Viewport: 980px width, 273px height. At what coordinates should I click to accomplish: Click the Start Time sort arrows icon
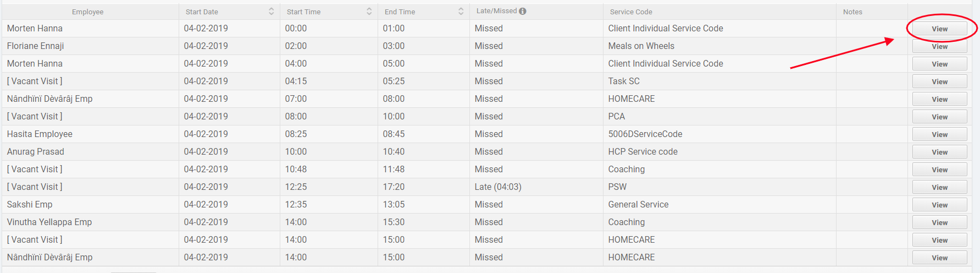[369, 12]
